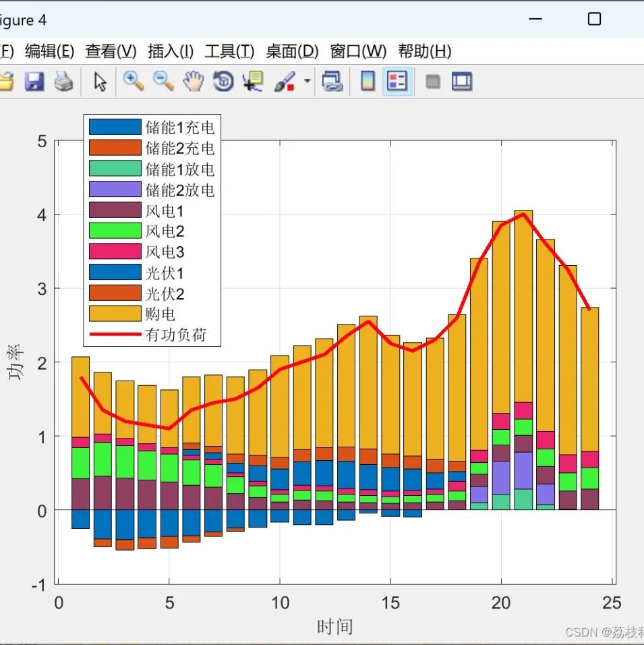Click the 储能1放电 legend color swatch
644x645 pixels.
click(x=115, y=169)
